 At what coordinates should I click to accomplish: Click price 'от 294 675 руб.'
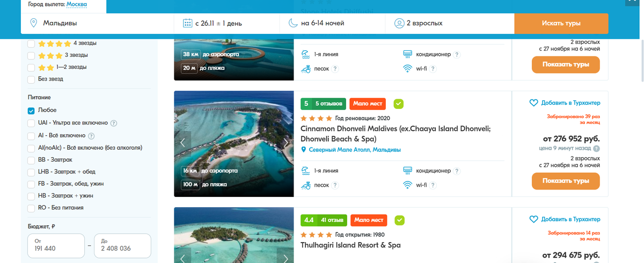(570, 254)
